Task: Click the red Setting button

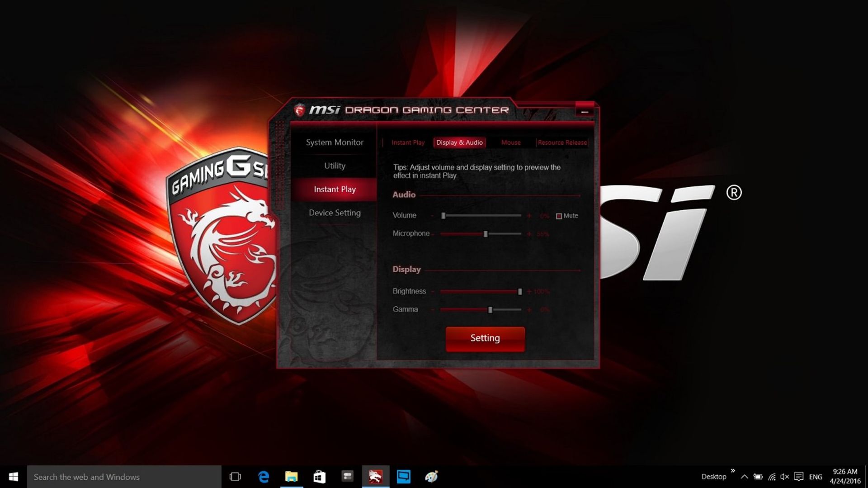Action: click(485, 338)
